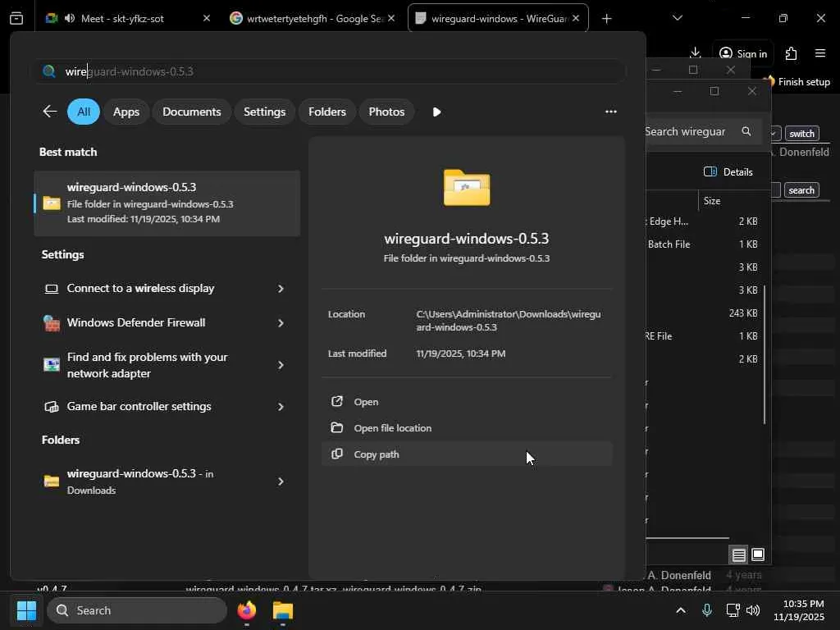Switch to the Photos filter tab
Image resolution: width=840 pixels, height=630 pixels.
pyautogui.click(x=386, y=112)
